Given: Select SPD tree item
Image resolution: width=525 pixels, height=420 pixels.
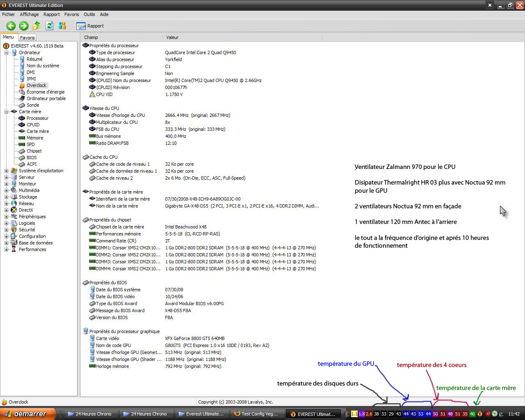Looking at the screenshot, I should tap(31, 144).
